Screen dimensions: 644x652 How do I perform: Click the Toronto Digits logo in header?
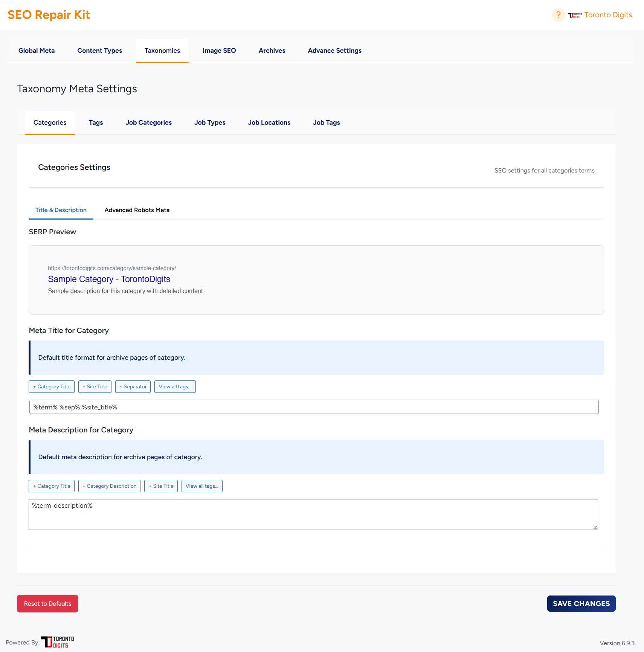[x=575, y=15]
